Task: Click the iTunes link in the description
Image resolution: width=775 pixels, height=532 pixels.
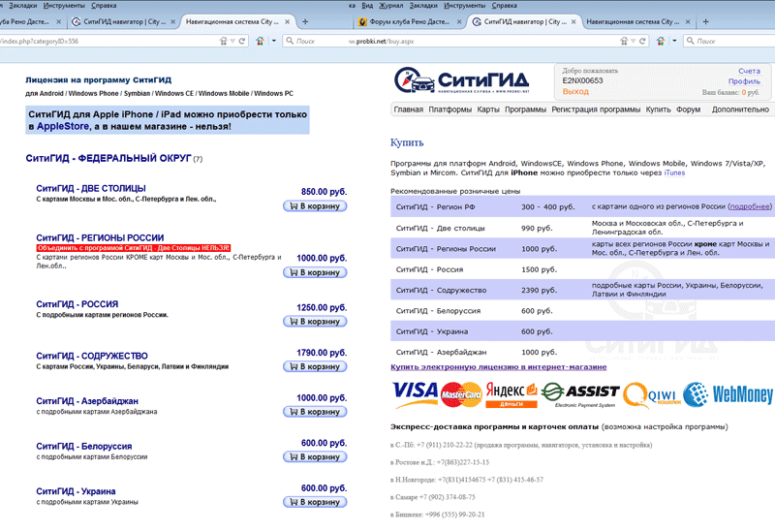Action: click(674, 173)
